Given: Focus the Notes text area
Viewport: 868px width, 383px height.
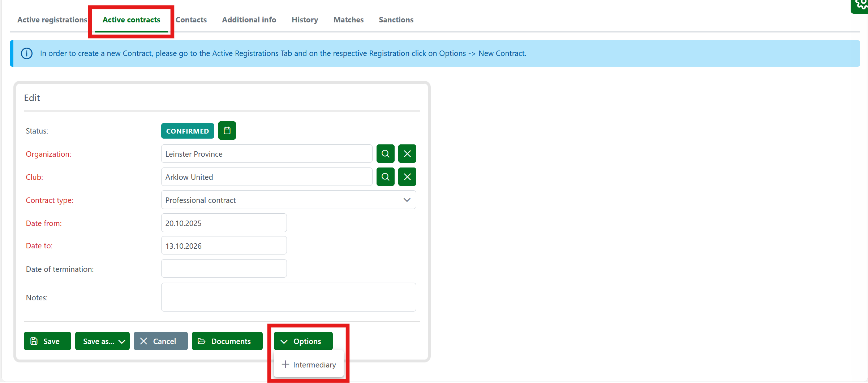Looking at the screenshot, I should [288, 297].
